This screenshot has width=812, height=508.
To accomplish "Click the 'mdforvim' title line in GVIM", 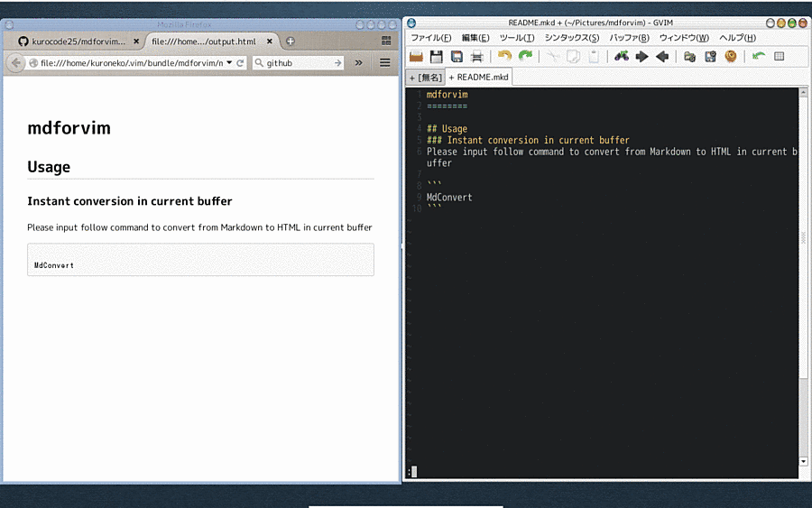I will tap(447, 95).
